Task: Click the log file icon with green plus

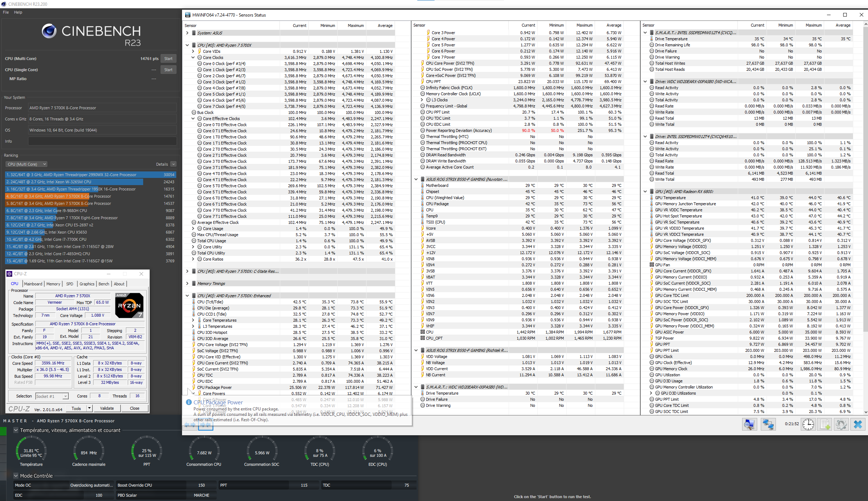Action: pos(825,424)
